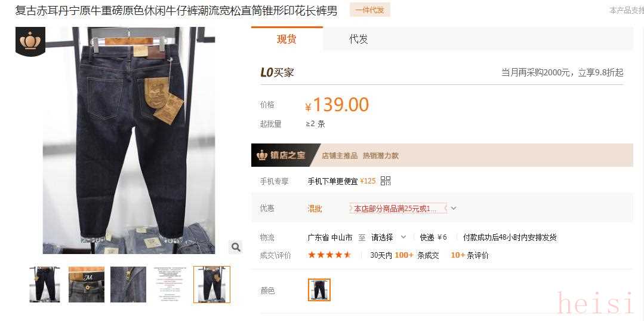Select the jeans color swatch option

pos(319,290)
